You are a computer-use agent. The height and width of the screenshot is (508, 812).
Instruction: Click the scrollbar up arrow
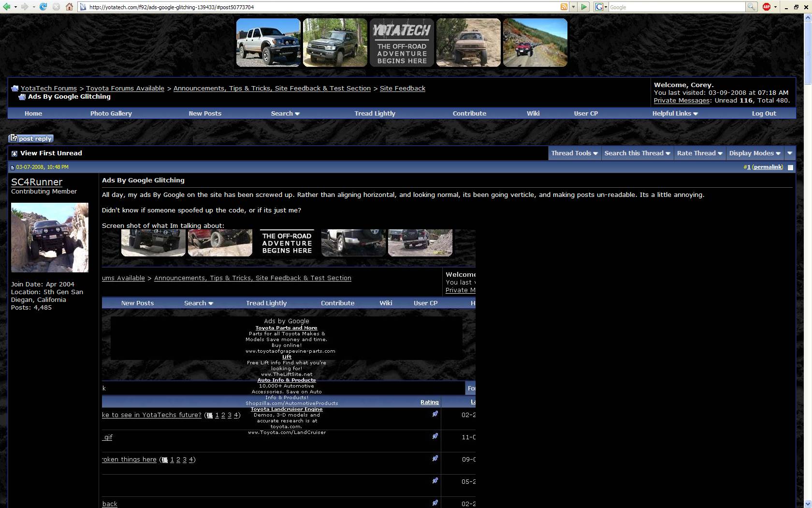pyautogui.click(x=808, y=18)
